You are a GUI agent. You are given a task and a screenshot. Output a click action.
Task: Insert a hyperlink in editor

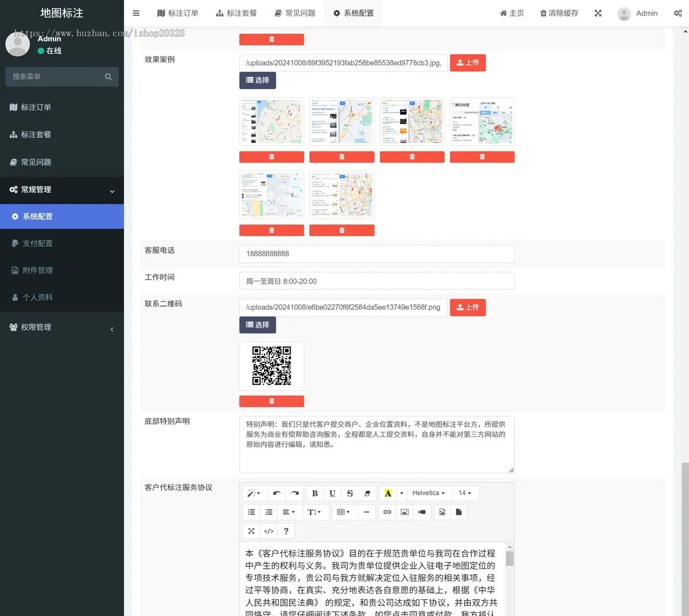387,512
